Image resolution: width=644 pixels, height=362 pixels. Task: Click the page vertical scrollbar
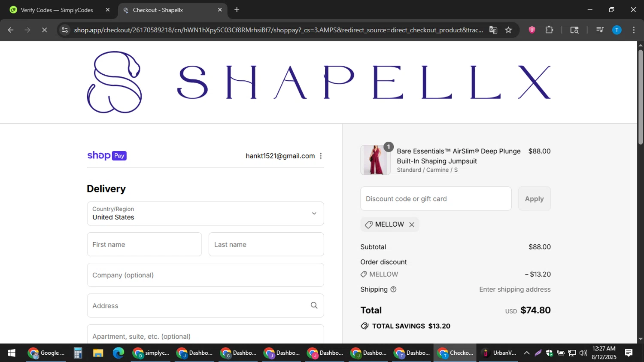point(641,97)
